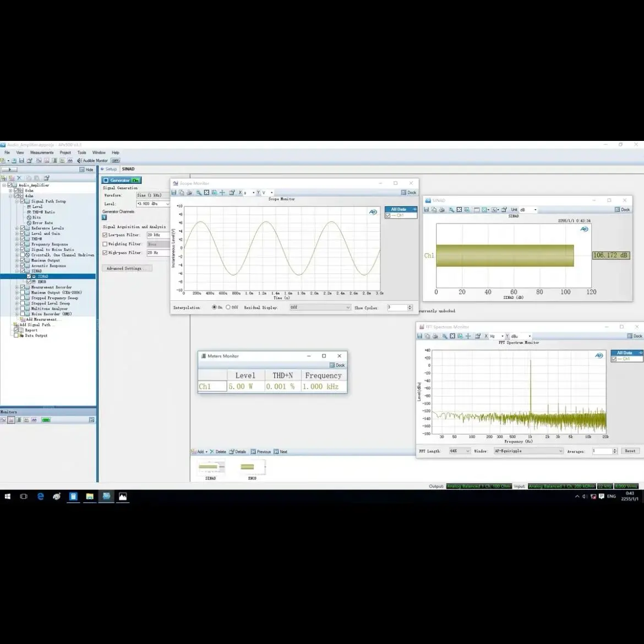
Task: Expand the Reference Levels tree node
Action: [17, 228]
